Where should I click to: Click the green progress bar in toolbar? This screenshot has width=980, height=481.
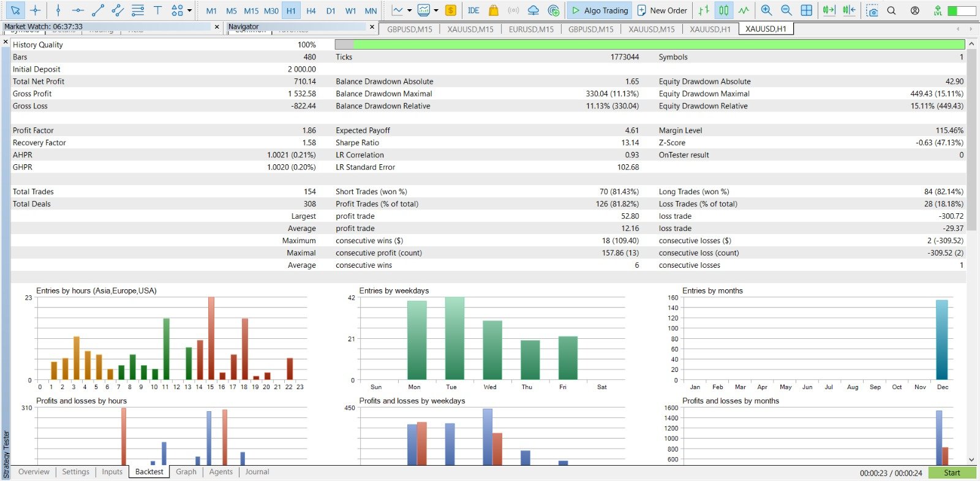(x=962, y=10)
